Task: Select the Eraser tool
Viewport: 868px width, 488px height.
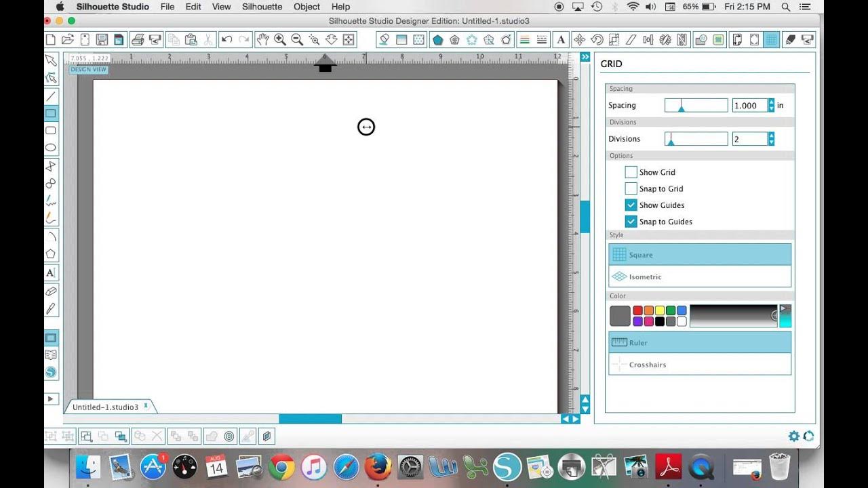Action: [x=51, y=291]
